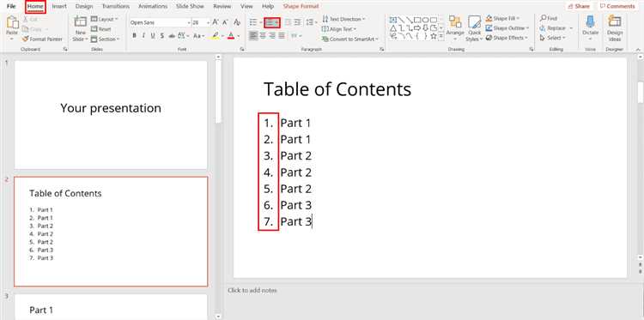Select the Star shape in gallery
Image resolution: width=644 pixels, height=320 pixels.
pos(434,36)
